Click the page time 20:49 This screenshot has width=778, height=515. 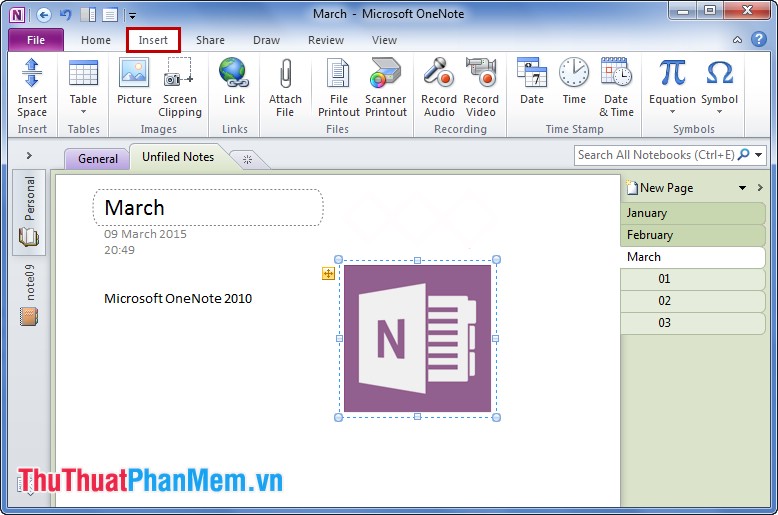coord(119,250)
